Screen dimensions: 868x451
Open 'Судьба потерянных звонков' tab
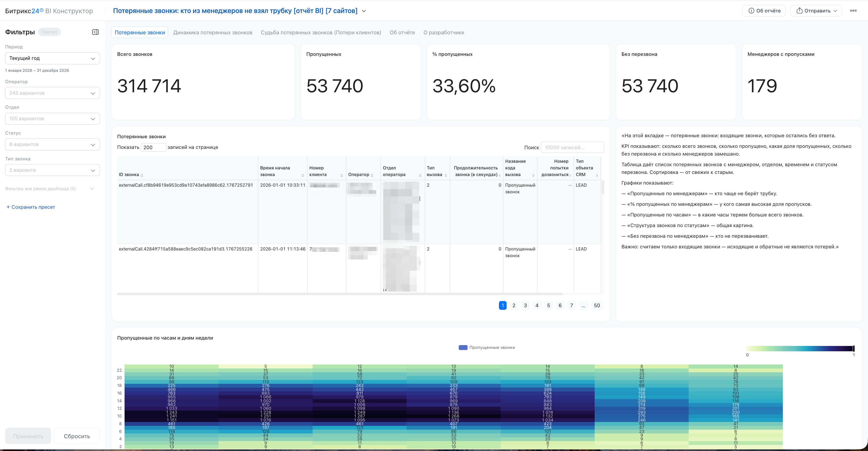click(x=321, y=33)
